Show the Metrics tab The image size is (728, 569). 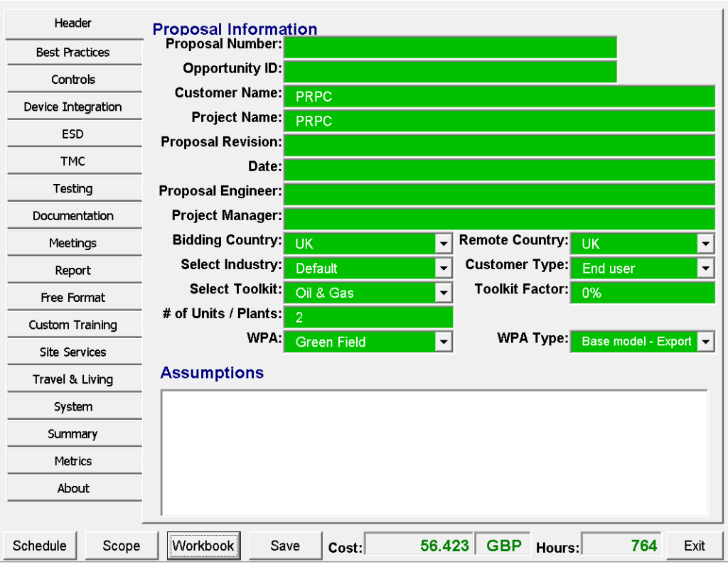point(73,462)
